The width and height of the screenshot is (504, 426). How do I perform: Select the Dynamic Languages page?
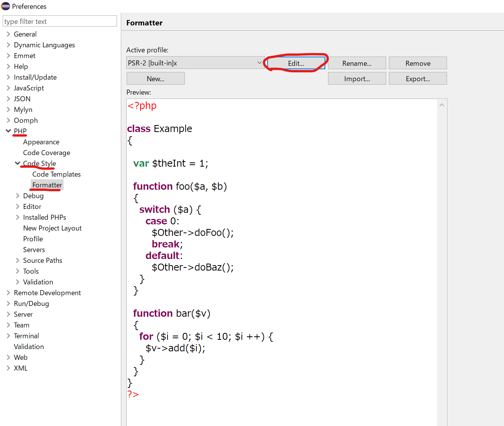44,45
